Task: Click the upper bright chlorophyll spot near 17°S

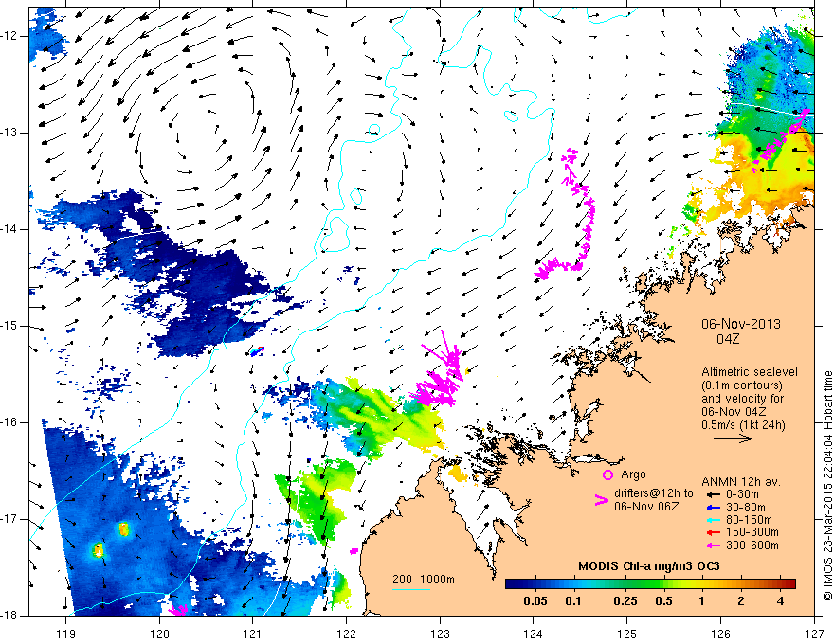Action: [123, 529]
